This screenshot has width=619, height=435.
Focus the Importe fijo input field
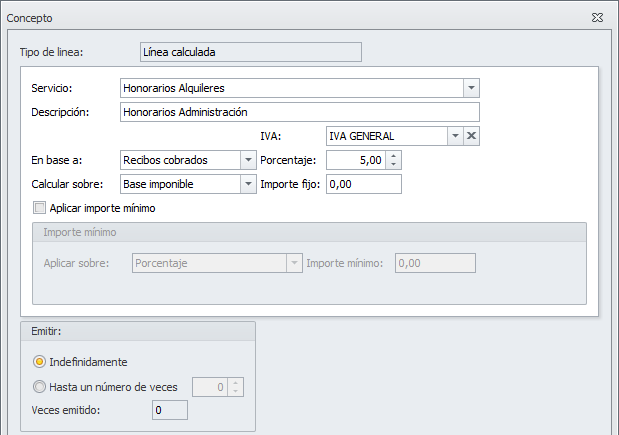pyautogui.click(x=363, y=184)
